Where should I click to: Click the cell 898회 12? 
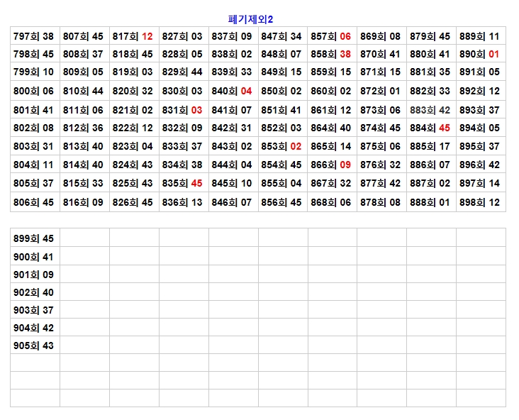(480, 202)
